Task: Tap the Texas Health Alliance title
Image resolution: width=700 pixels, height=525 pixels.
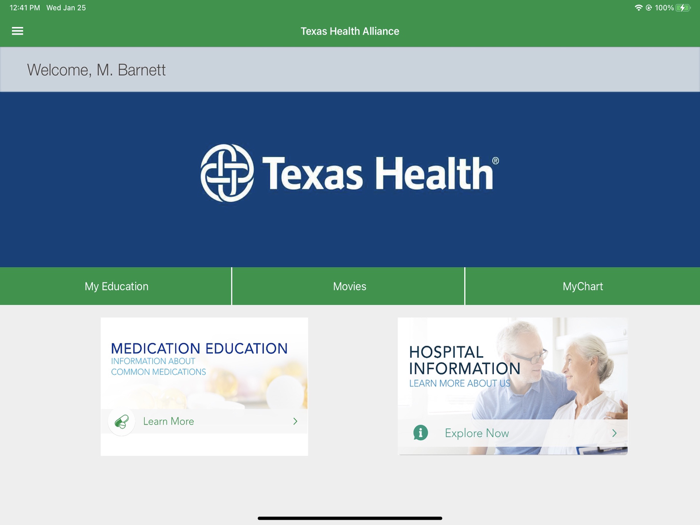Action: pyautogui.click(x=350, y=31)
